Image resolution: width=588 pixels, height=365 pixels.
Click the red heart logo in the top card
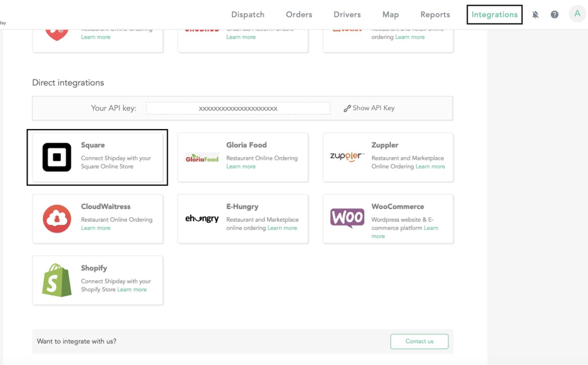57,34
